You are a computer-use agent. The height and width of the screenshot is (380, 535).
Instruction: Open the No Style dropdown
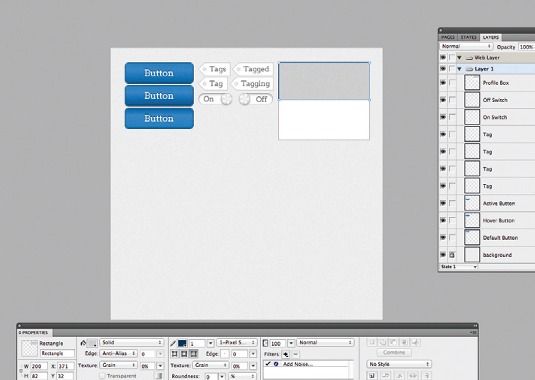click(x=399, y=364)
